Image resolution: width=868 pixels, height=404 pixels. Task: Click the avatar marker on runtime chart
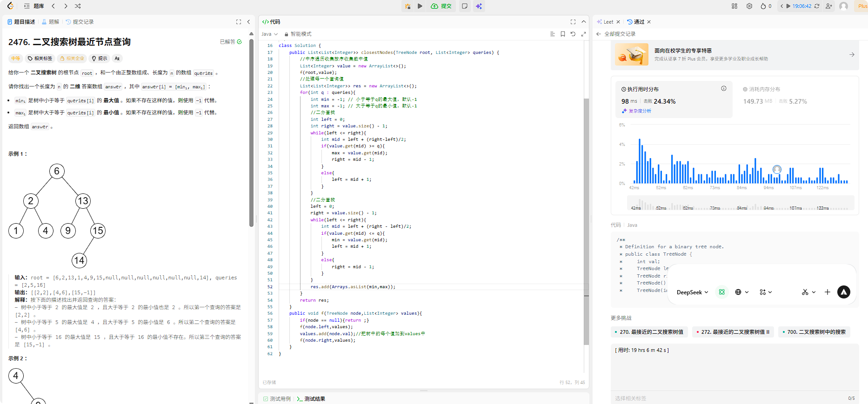click(x=777, y=170)
